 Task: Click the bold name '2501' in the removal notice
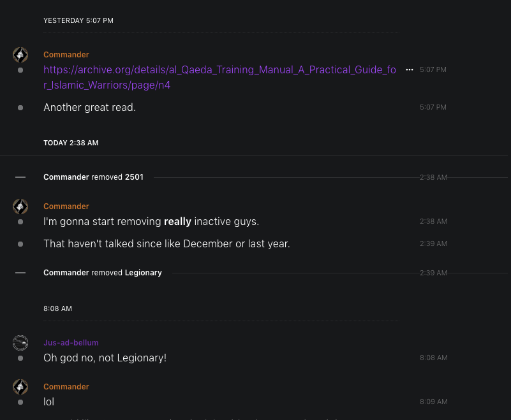pyautogui.click(x=134, y=177)
